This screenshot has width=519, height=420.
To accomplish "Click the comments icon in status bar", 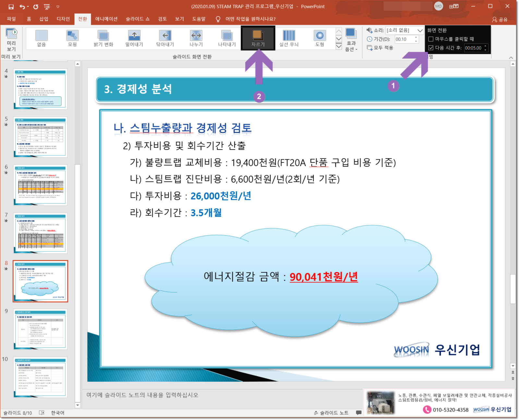I will point(359,413).
